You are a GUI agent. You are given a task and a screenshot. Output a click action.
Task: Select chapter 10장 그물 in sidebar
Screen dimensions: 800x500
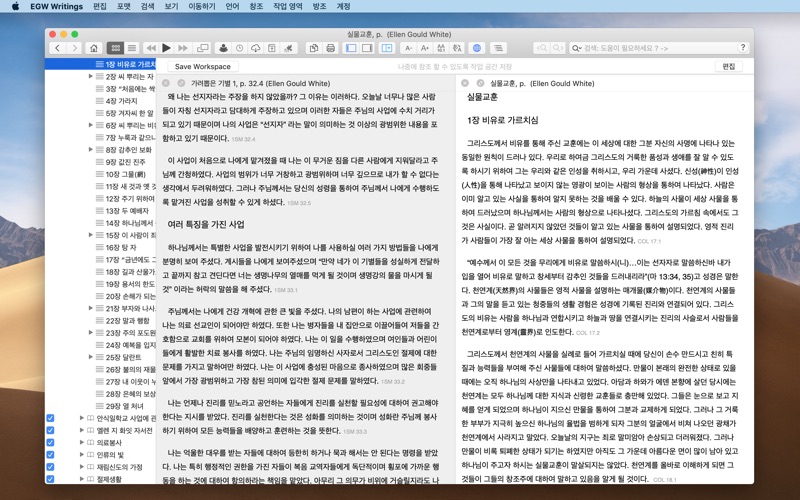pos(126,174)
